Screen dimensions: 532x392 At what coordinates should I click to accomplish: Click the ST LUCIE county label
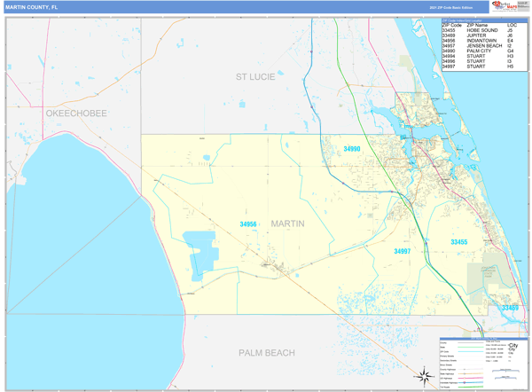(254, 77)
